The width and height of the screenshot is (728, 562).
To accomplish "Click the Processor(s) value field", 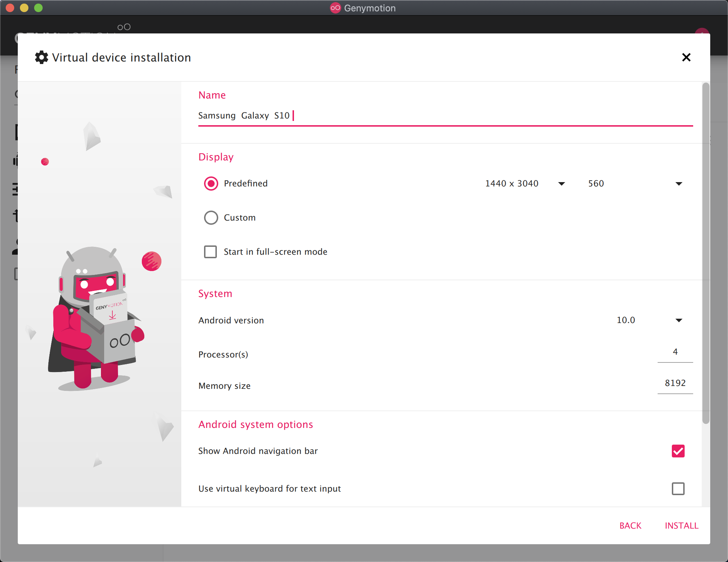I will click(675, 352).
